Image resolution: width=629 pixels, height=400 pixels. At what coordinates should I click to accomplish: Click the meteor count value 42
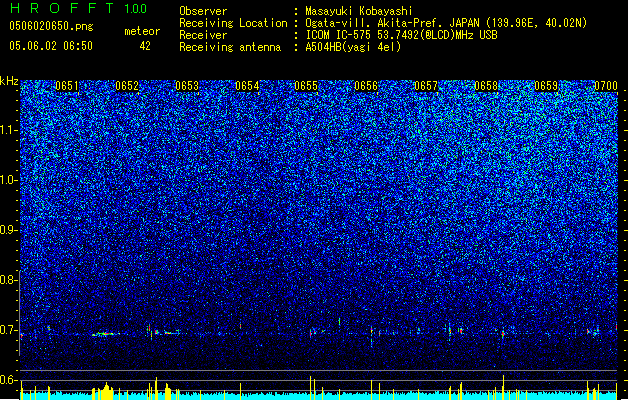click(x=145, y=46)
